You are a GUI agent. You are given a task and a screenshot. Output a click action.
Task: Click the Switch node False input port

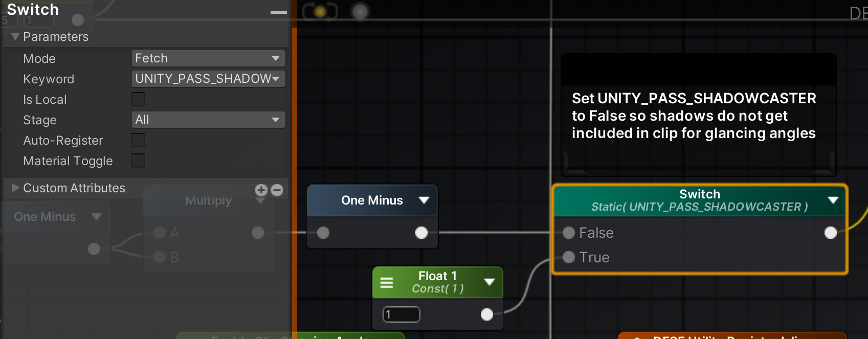coord(569,233)
